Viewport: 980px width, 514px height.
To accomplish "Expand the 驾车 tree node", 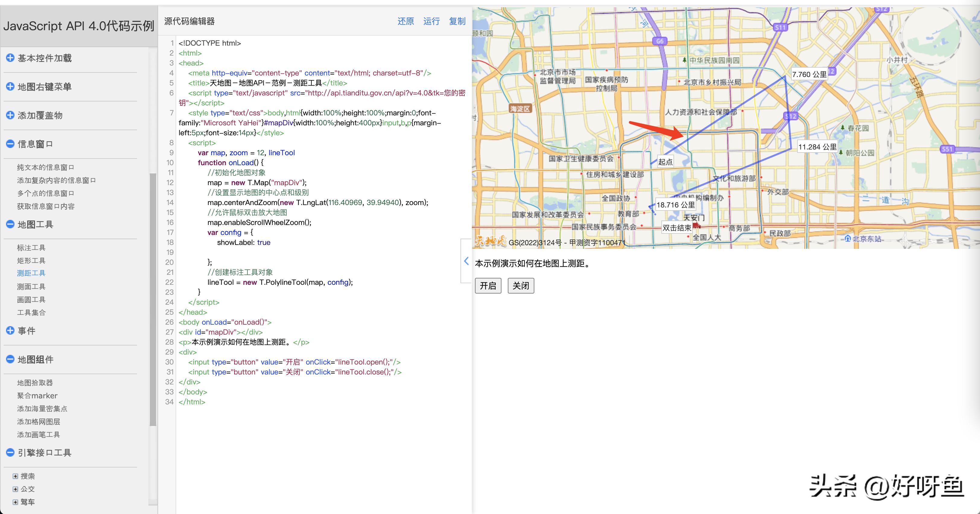I will click(15, 502).
